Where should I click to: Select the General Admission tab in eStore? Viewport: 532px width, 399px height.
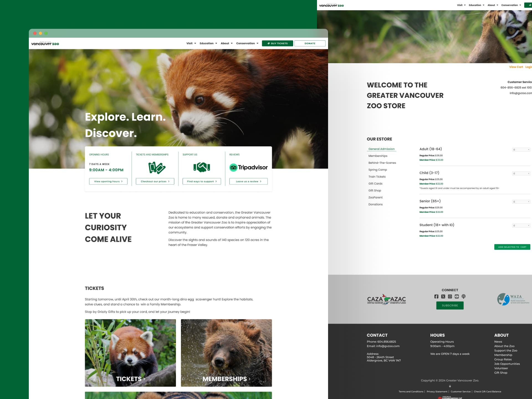point(381,149)
